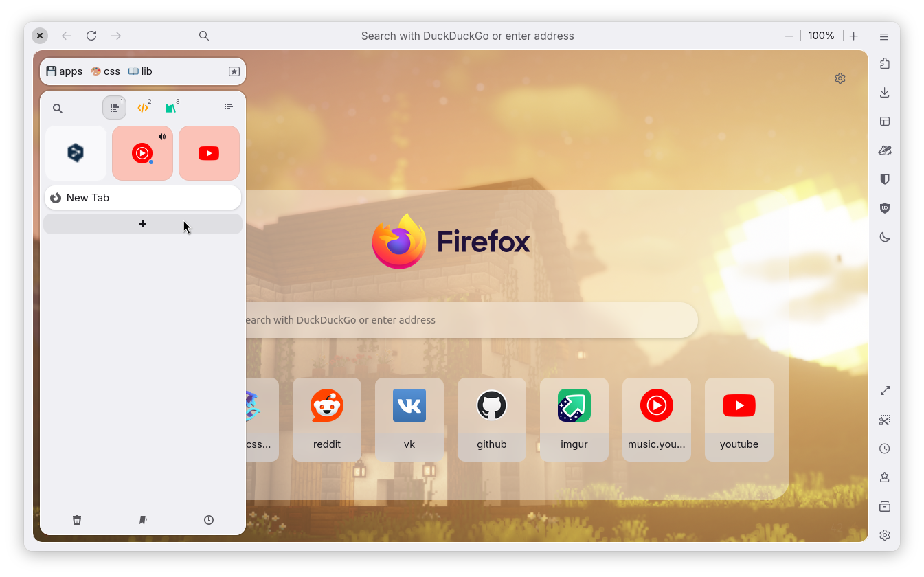Open the vk shortcut tile

409,420
